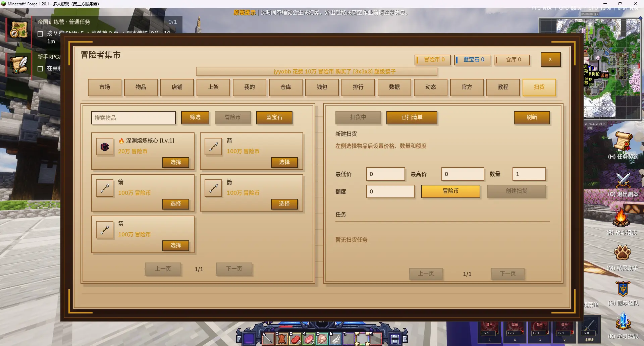The image size is (644, 346).
Task: Select the first hotbar slot
Action: point(268,339)
